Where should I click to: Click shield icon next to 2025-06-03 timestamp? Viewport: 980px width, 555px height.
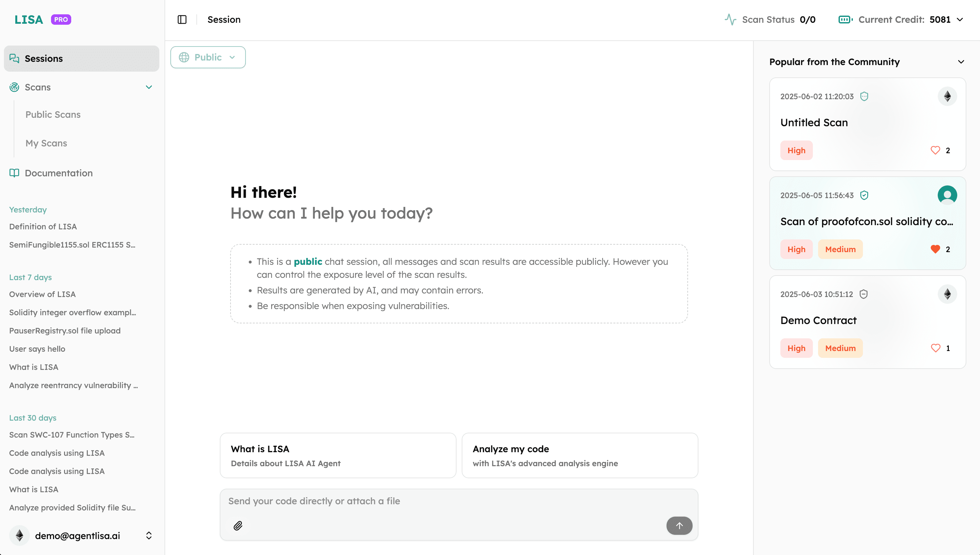(864, 294)
